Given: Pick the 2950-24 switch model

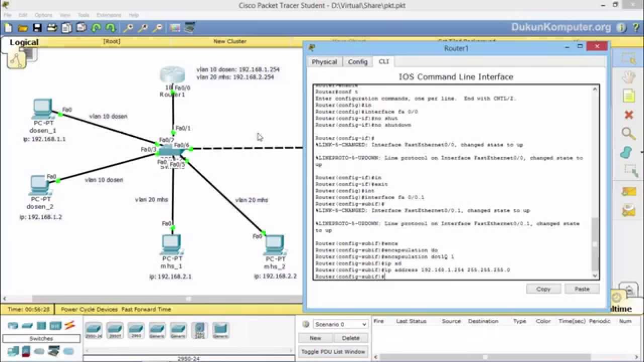Looking at the screenshot, I should pos(94,330).
